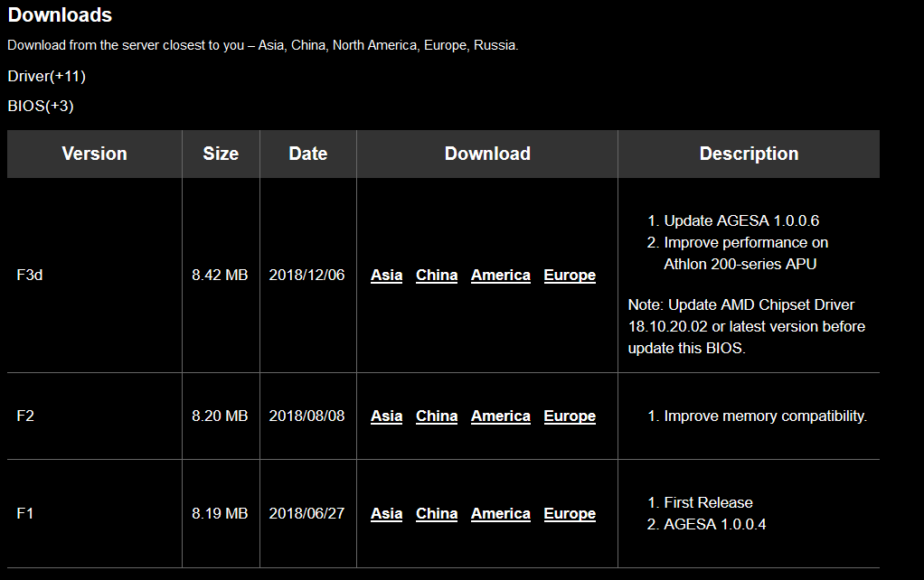Click the Date column header
This screenshot has width=924, height=580.
tap(308, 154)
